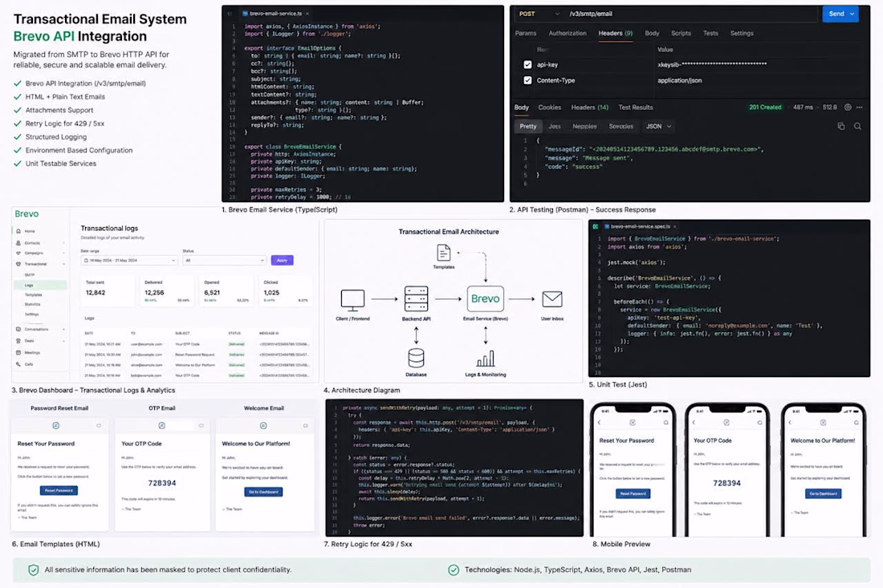Open the POST method dropdown

tap(539, 14)
